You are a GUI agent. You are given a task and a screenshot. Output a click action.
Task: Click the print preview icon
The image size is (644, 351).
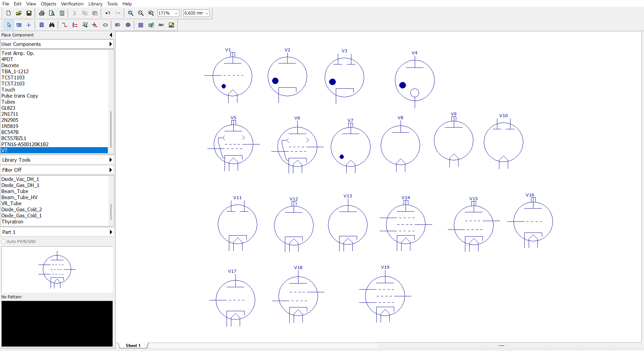(52, 13)
